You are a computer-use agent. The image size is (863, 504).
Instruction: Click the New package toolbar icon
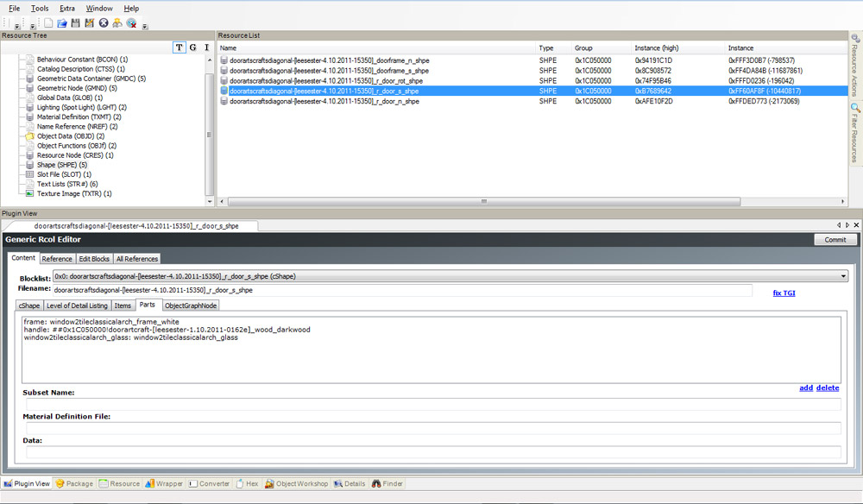pyautogui.click(x=49, y=23)
